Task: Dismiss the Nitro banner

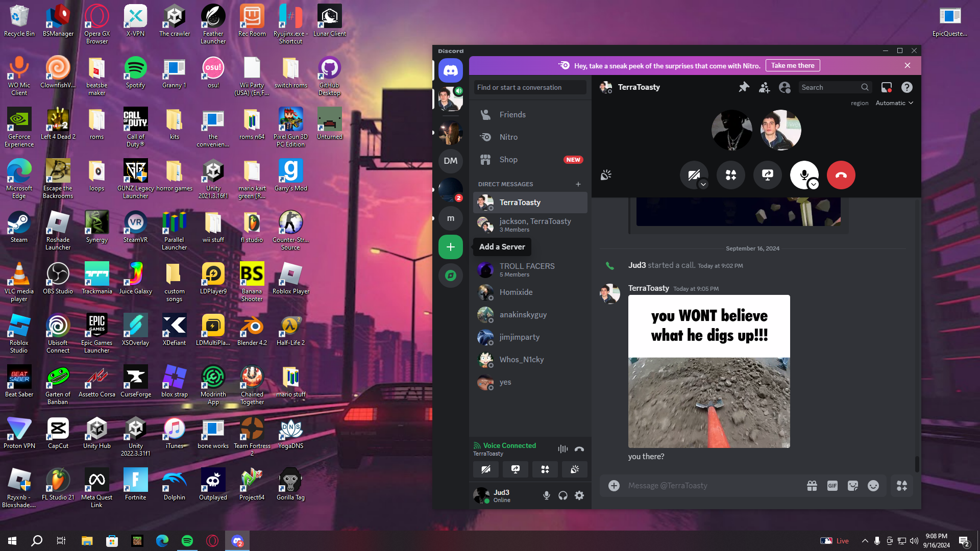Action: pos(907,65)
